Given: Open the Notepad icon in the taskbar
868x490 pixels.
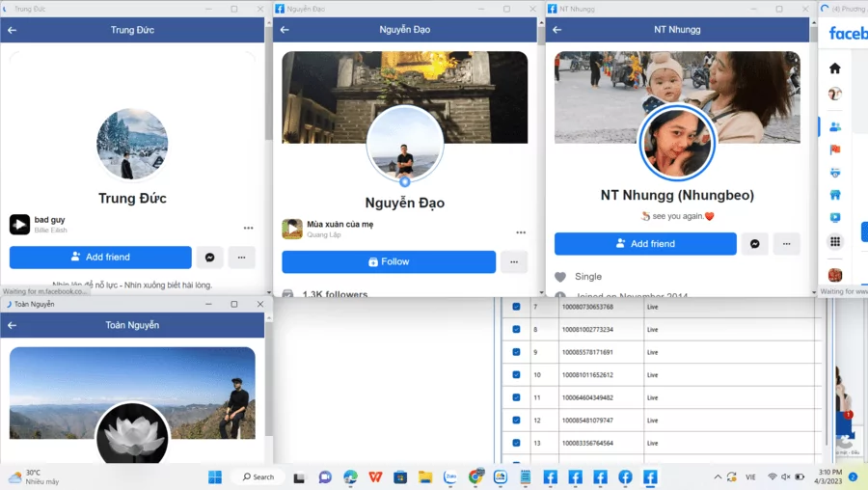Looking at the screenshot, I should [x=526, y=477].
